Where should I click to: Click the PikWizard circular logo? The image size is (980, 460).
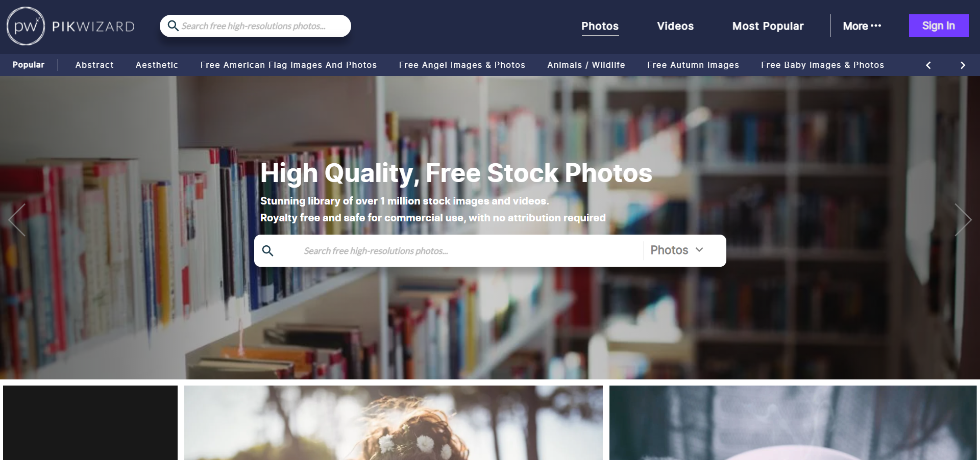coord(26,26)
